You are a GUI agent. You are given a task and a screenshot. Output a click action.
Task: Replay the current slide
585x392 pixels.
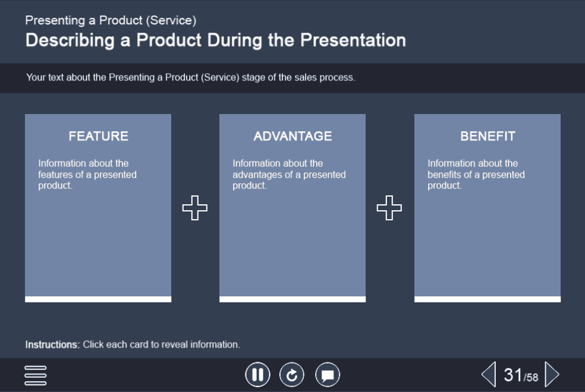tap(292, 375)
